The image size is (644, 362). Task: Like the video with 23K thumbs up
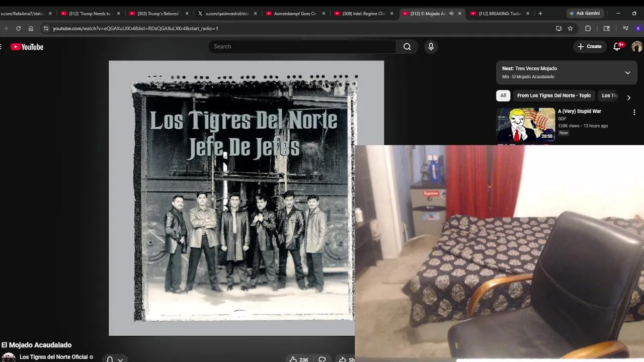pyautogui.click(x=299, y=359)
